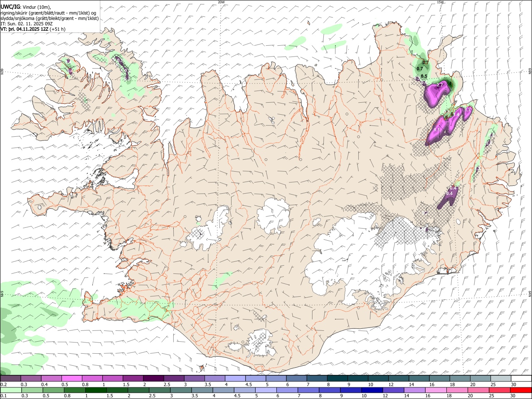The width and height of the screenshot is (532, 399).
Task: Click the 'UWC/IG' title text
Action: click(10, 7)
